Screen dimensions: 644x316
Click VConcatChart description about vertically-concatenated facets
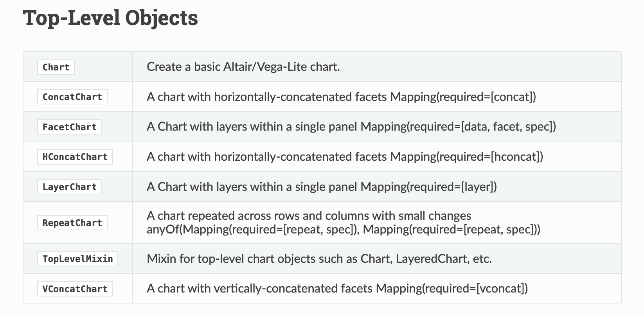coord(337,289)
